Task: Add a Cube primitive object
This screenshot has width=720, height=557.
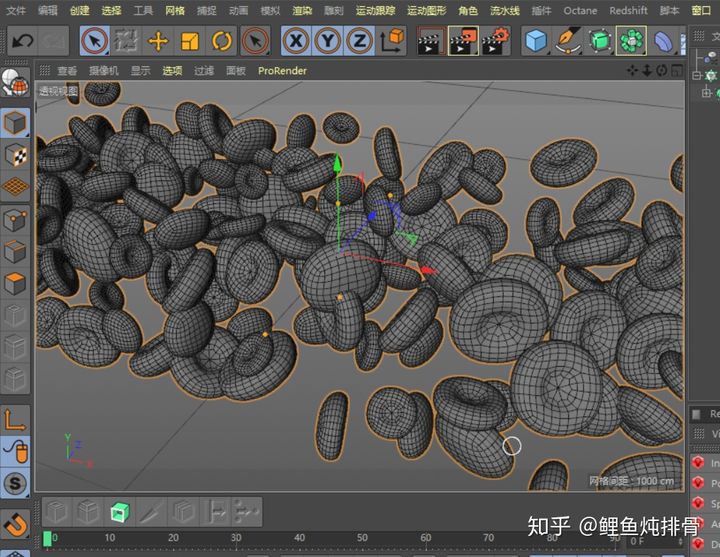Action: click(x=537, y=41)
